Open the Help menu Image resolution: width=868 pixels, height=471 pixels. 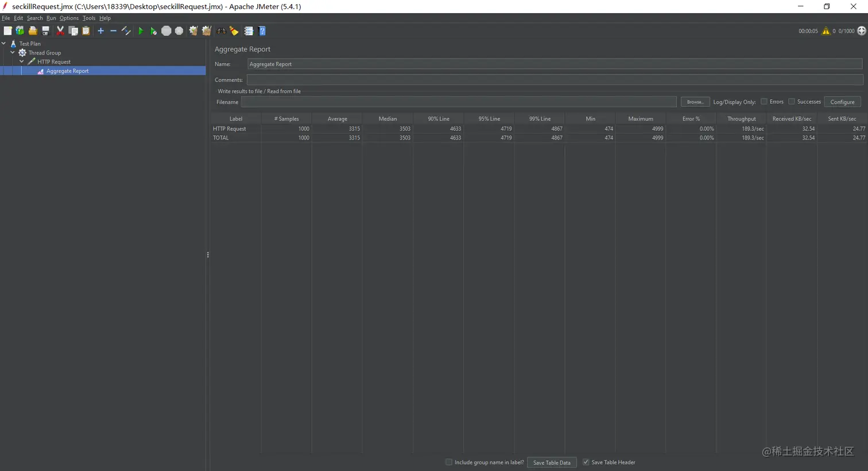(105, 18)
